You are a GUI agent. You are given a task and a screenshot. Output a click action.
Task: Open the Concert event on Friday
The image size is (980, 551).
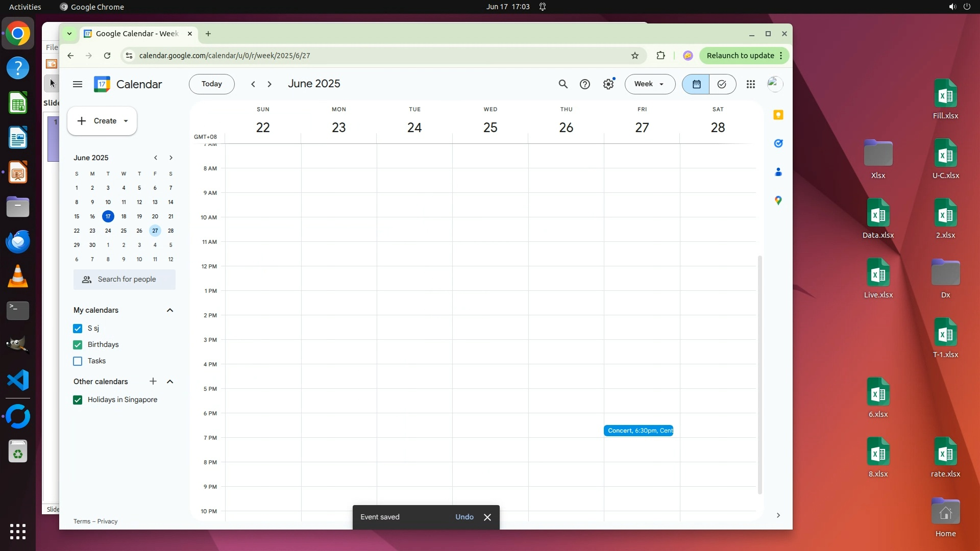[638, 431]
